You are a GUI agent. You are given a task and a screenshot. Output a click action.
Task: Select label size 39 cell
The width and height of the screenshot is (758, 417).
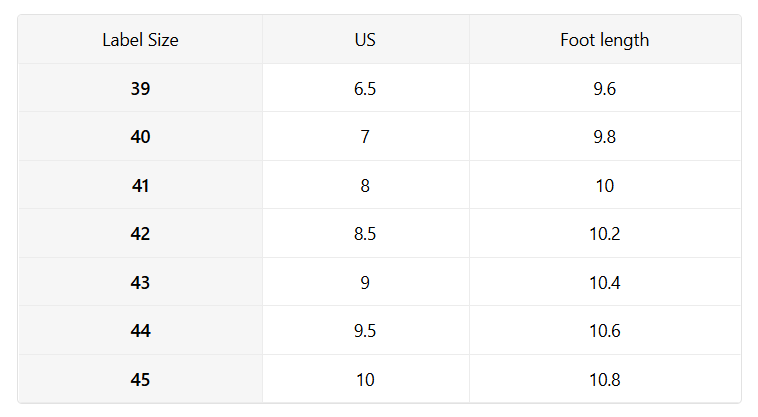point(140,89)
